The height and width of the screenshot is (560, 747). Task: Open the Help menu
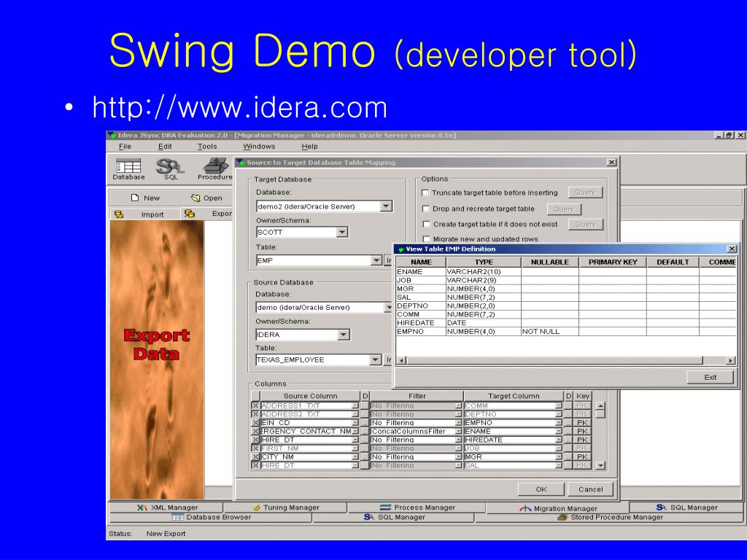click(x=309, y=147)
